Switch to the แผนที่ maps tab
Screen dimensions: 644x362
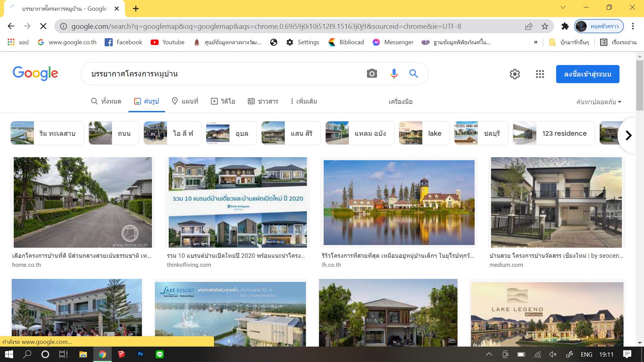[185, 101]
